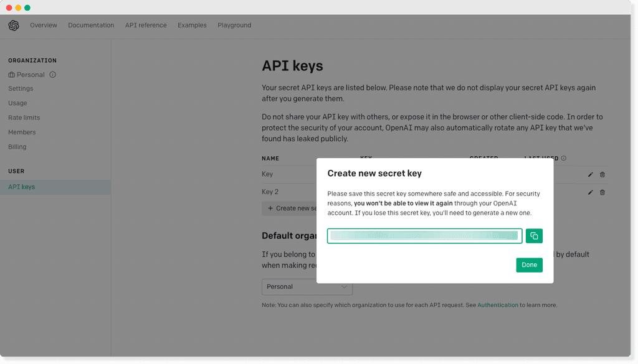Open the Playground

click(234, 25)
